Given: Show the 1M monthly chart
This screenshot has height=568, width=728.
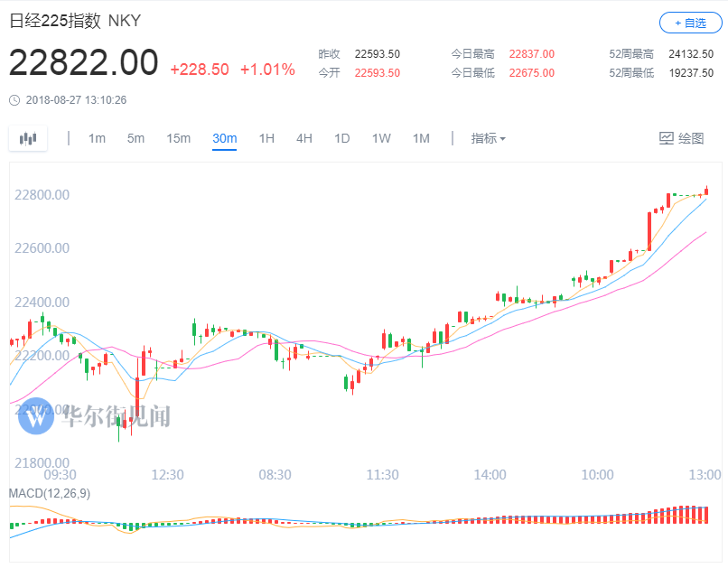Looking at the screenshot, I should [421, 138].
